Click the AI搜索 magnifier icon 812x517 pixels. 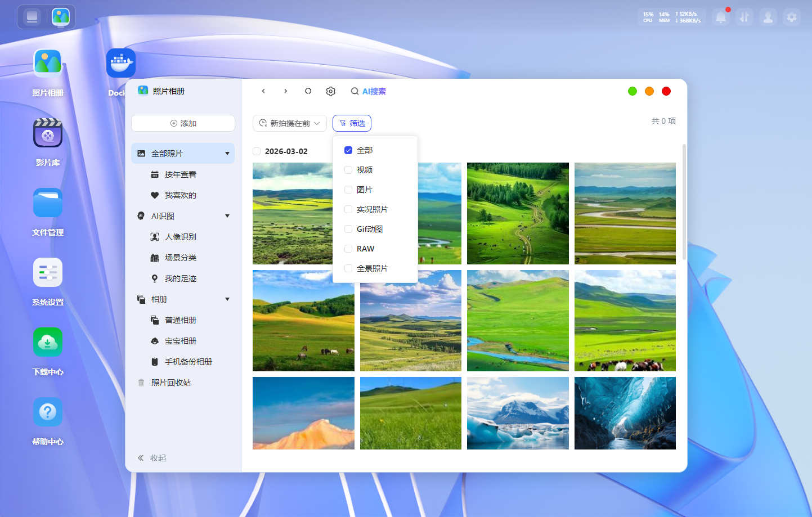tap(355, 91)
